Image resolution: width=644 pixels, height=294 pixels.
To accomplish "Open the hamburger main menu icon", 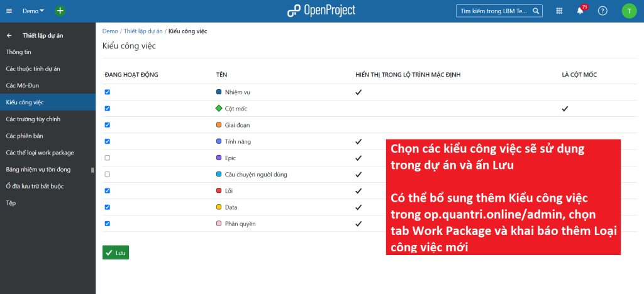I will click(x=9, y=11).
